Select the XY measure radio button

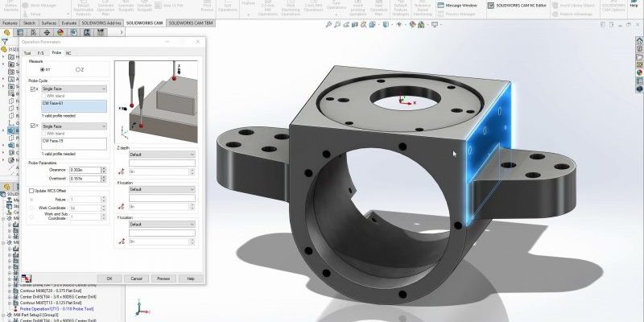pos(43,69)
